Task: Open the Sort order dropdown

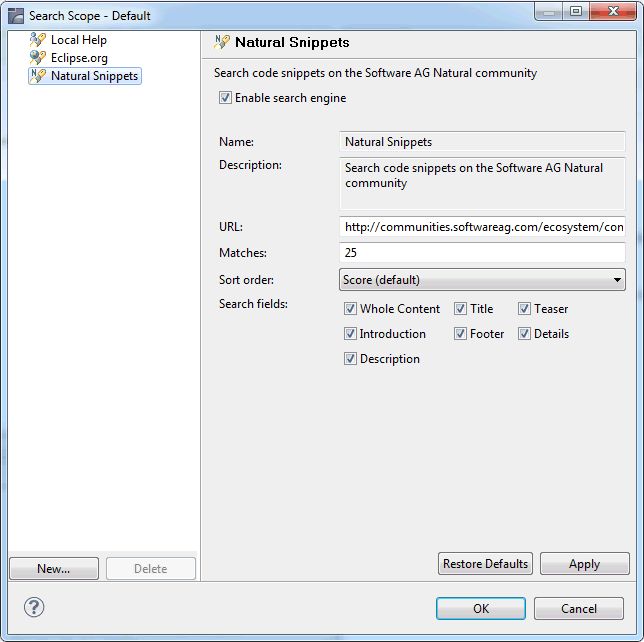Action: tap(482, 280)
